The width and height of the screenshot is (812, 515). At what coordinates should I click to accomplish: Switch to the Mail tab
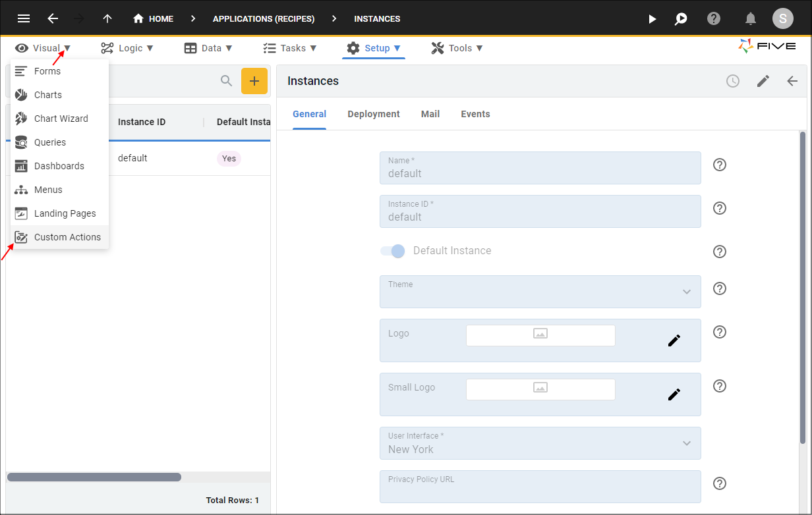(430, 114)
